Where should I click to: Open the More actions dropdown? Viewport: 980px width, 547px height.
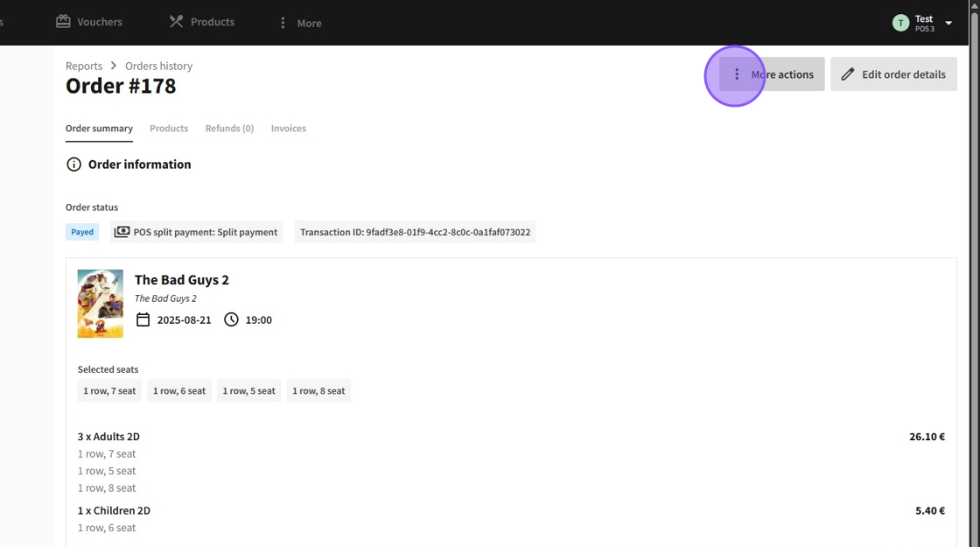coord(772,74)
